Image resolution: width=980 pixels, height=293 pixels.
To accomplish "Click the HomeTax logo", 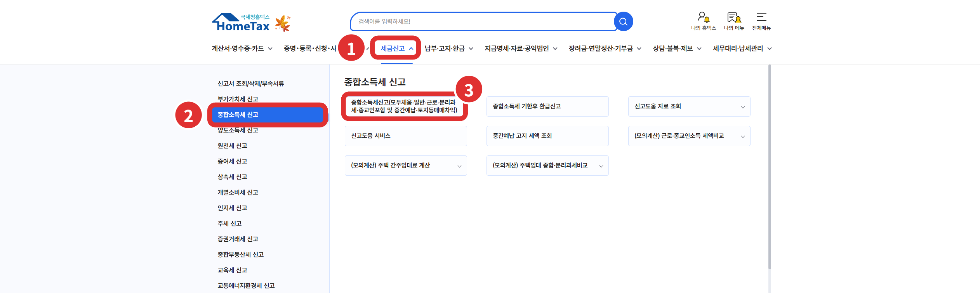I will click(x=241, y=22).
